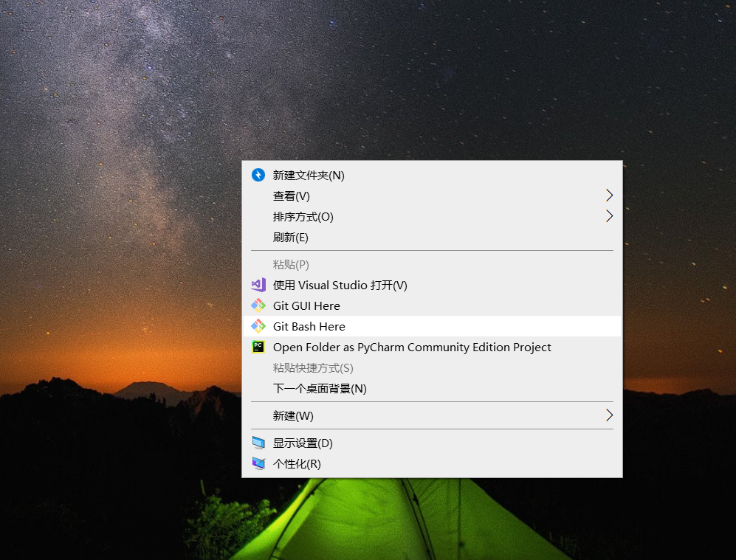This screenshot has height=560, width=736.
Task: Click the Visual Studio purple icon
Action: [258, 285]
